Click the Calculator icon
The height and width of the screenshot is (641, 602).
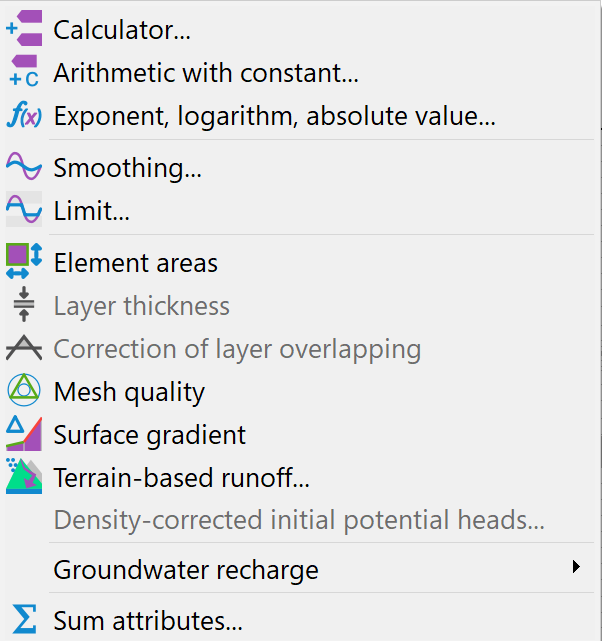24,29
